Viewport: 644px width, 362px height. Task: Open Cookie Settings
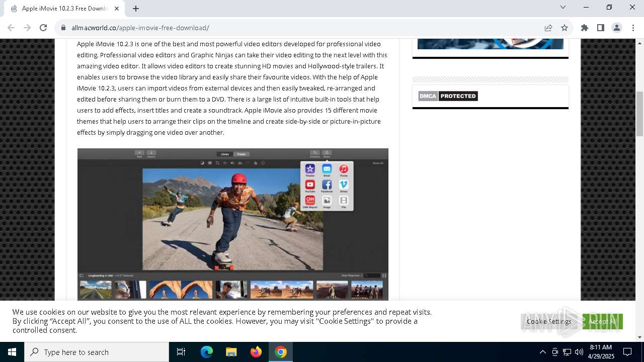coord(549,321)
